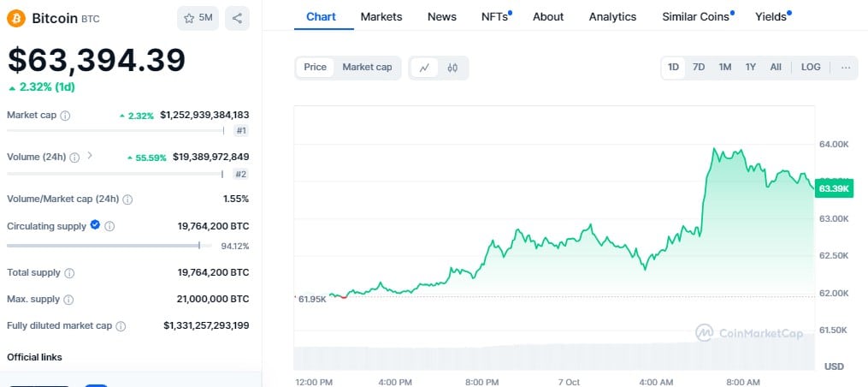
Task: Click the 63.39K current price label
Action: tap(835, 188)
